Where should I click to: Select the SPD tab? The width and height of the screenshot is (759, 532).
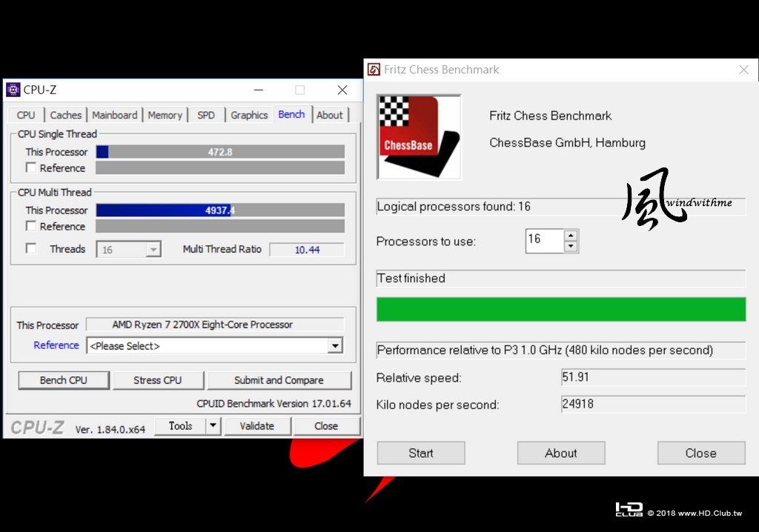pyautogui.click(x=206, y=115)
